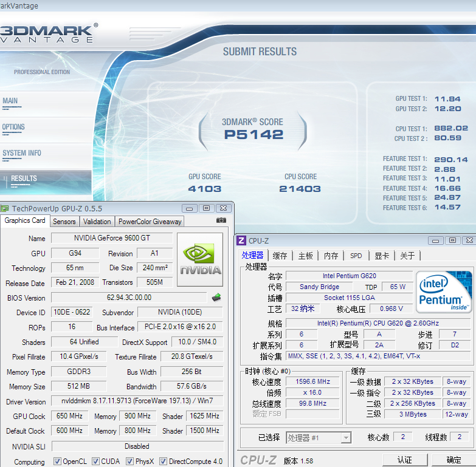The width and height of the screenshot is (476, 467).
Task: Open SYSTEM INFO in 3DMark sidebar
Action: (x=22, y=153)
